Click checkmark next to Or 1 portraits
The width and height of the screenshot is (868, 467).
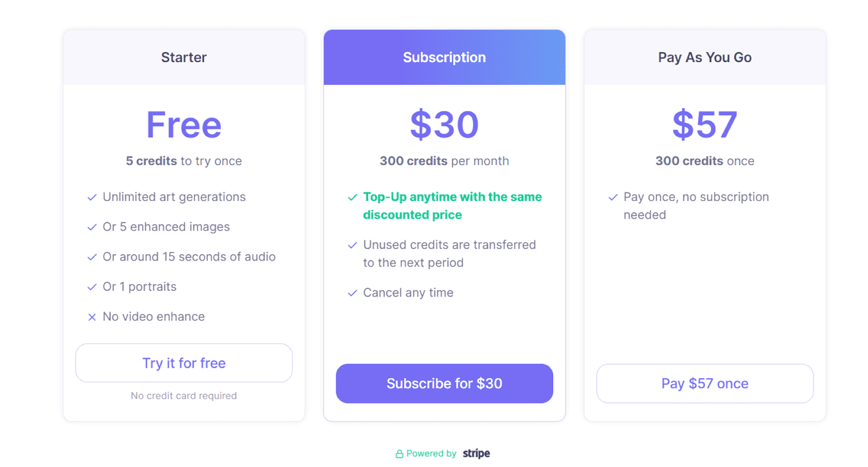point(92,287)
